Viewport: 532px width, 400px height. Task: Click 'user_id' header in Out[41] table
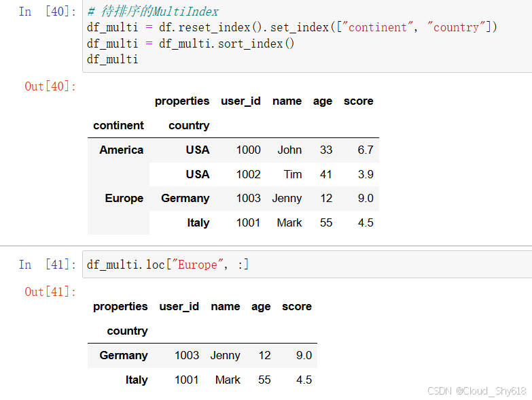click(x=179, y=307)
